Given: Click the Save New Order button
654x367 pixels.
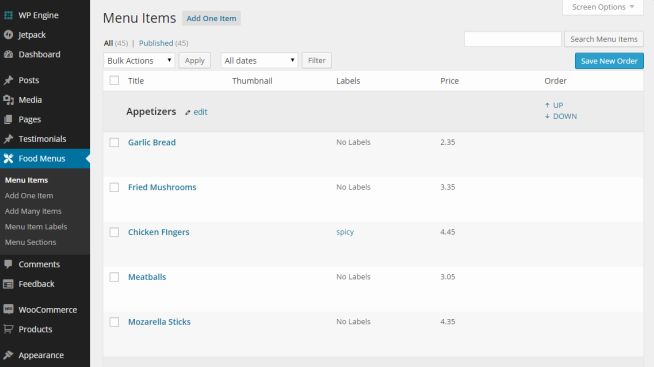Looking at the screenshot, I should click(609, 61).
